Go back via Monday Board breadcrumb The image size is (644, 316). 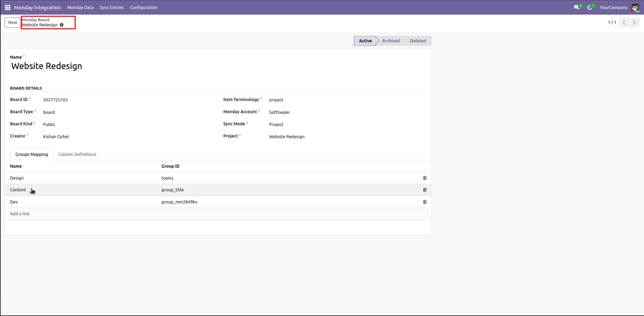pos(36,20)
